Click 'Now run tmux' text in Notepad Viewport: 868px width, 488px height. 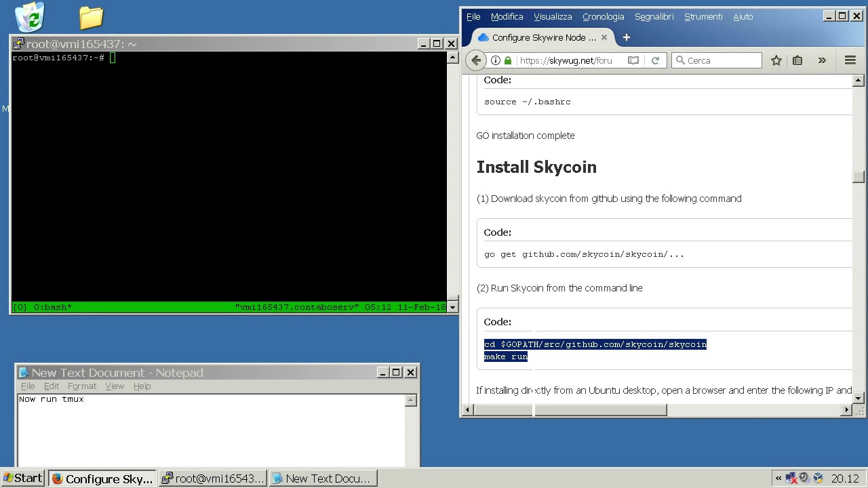pyautogui.click(x=52, y=399)
